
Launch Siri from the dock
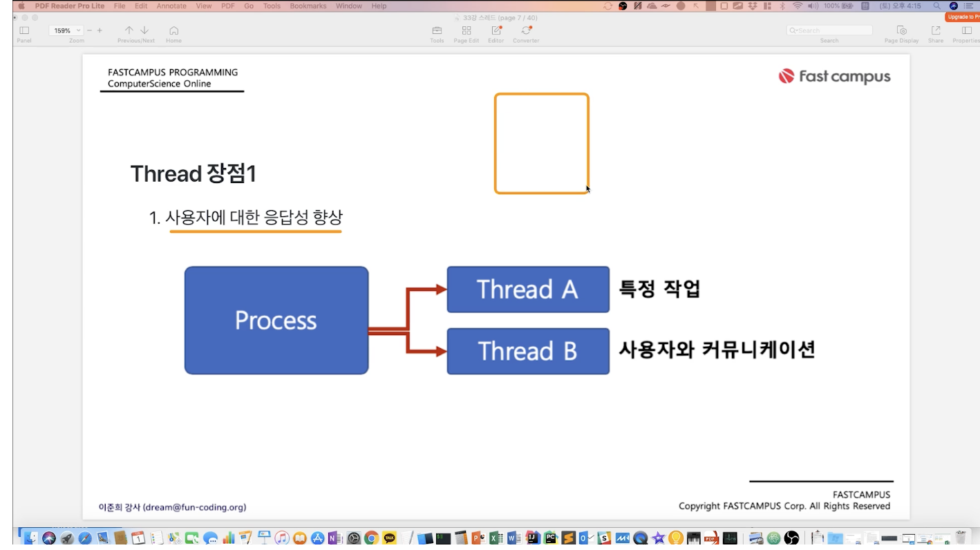[49, 538]
